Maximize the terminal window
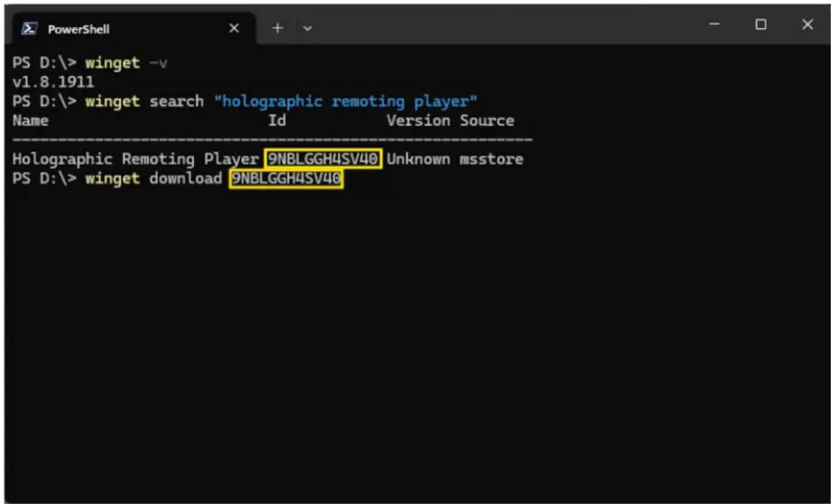831x504 pixels. [x=761, y=25]
